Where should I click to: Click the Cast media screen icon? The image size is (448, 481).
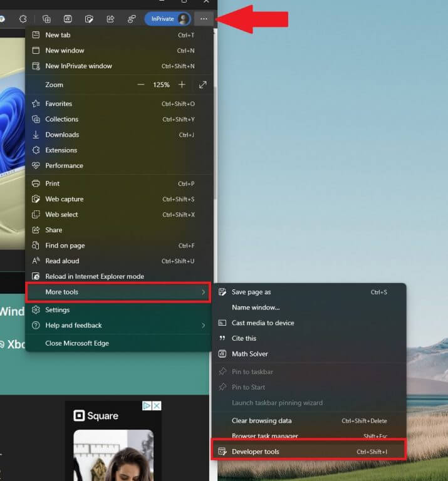click(x=222, y=323)
